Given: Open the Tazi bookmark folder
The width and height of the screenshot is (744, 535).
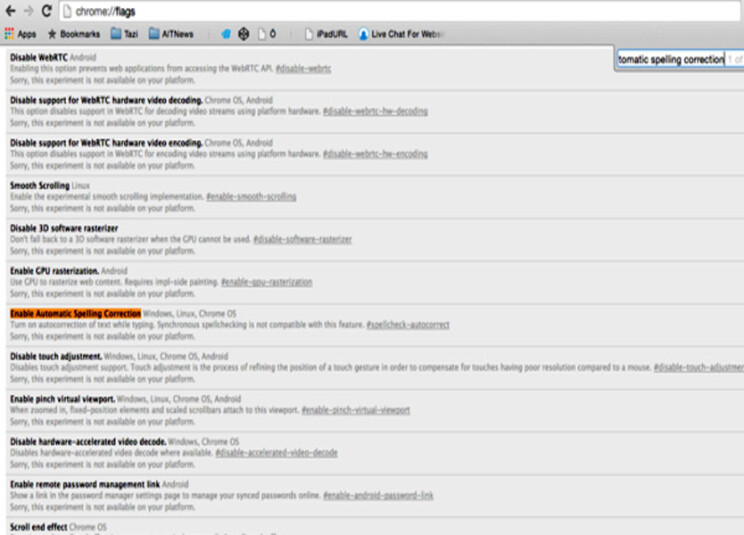Looking at the screenshot, I should tap(124, 34).
